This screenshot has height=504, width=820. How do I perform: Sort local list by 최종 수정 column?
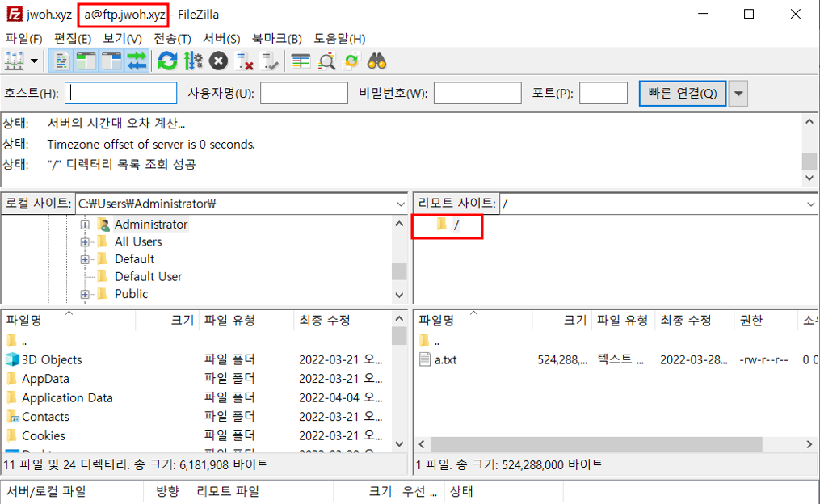click(x=342, y=321)
